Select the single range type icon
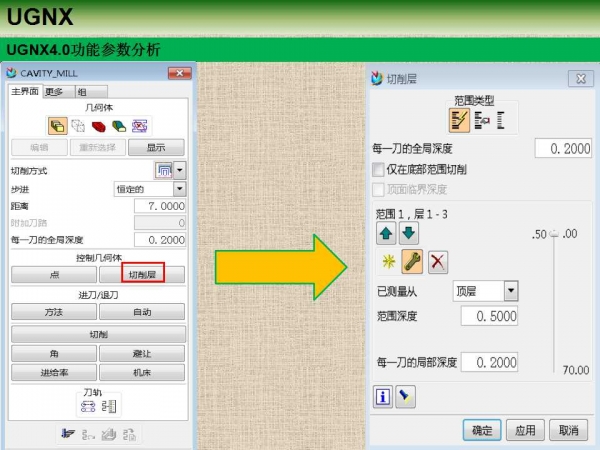The height and width of the screenshot is (450, 600). 501,120
